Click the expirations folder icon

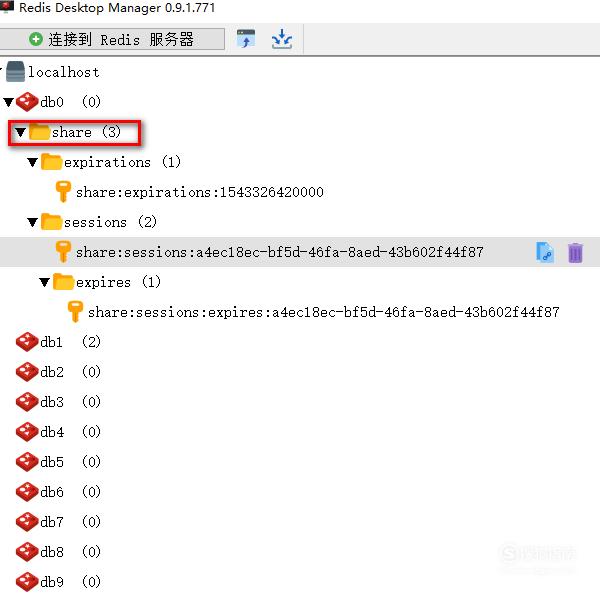(51, 162)
